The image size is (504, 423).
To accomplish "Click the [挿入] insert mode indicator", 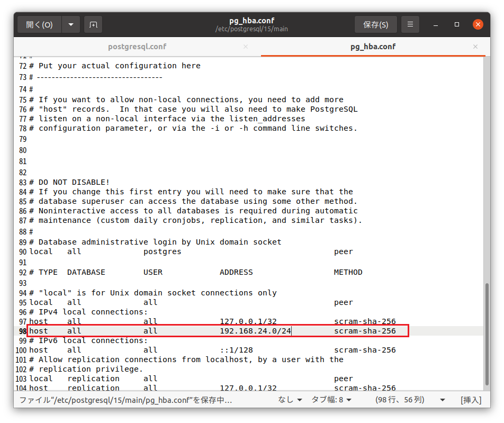I will 471,400.
